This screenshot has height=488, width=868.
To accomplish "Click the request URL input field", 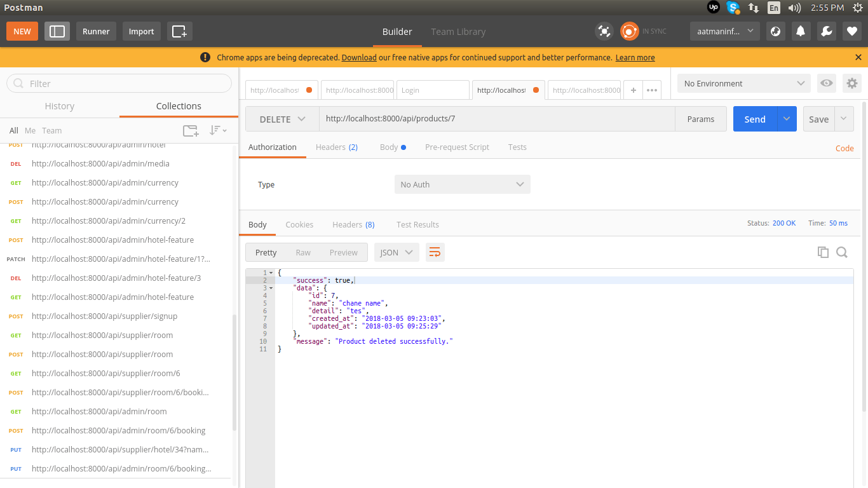I will (x=496, y=119).
